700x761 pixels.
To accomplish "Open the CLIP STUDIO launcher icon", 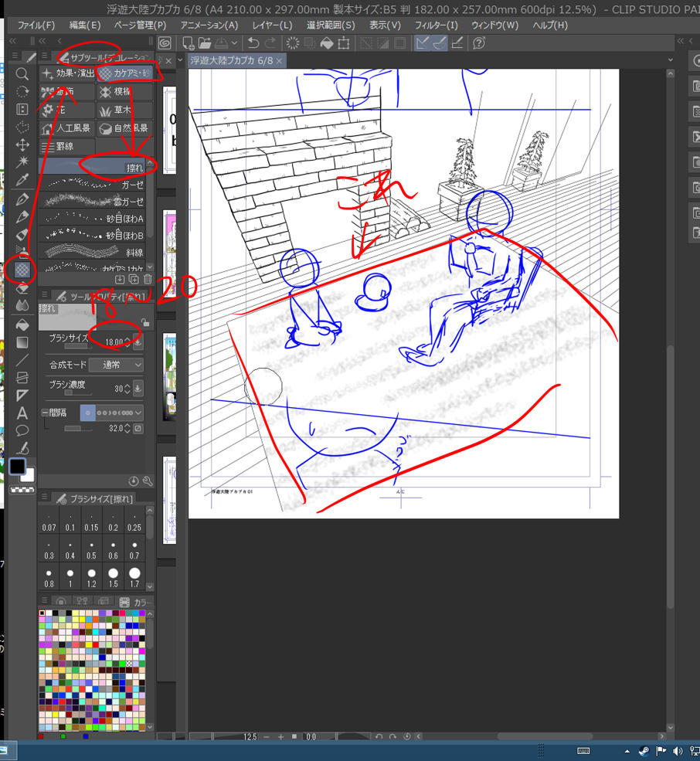I will (165, 43).
